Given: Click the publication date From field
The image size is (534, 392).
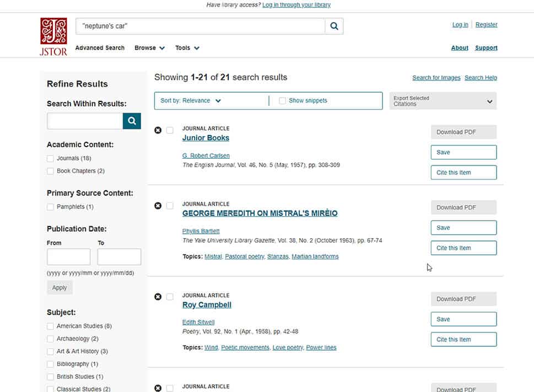Looking at the screenshot, I should (68, 257).
